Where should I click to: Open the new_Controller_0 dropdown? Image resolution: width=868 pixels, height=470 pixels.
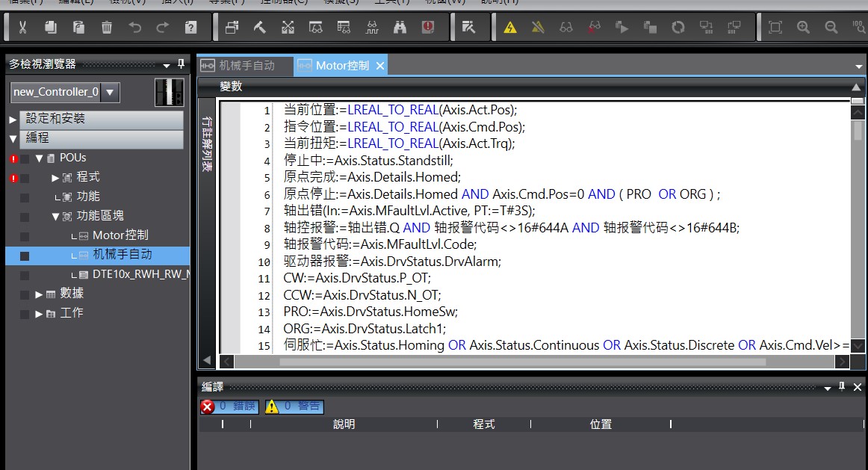(x=109, y=92)
